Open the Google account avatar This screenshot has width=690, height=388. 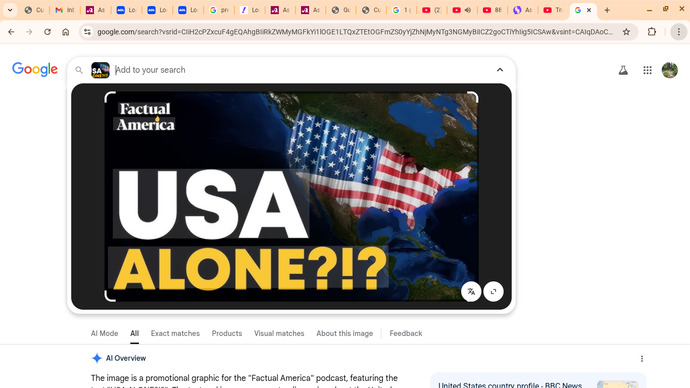pyautogui.click(x=670, y=70)
